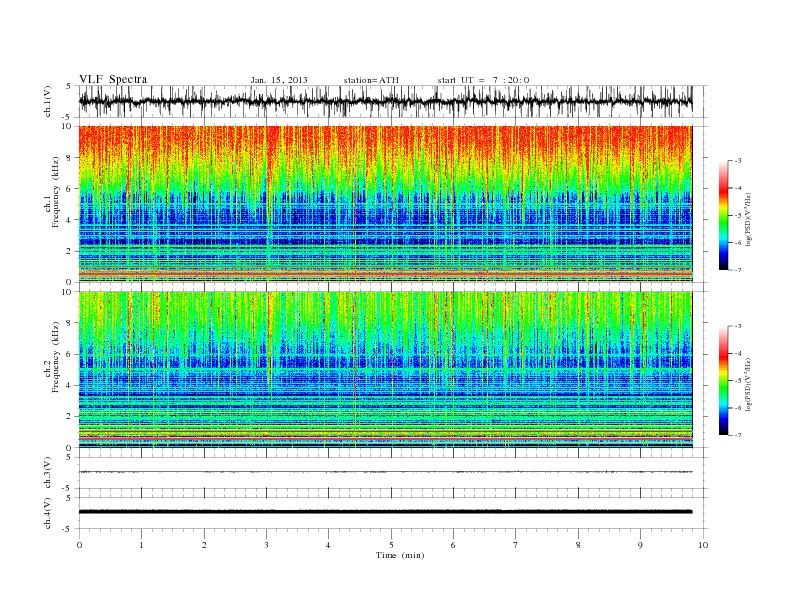Screen dimensions: 792x612
Task: Click time axis tick label "3"
Action: point(266,545)
